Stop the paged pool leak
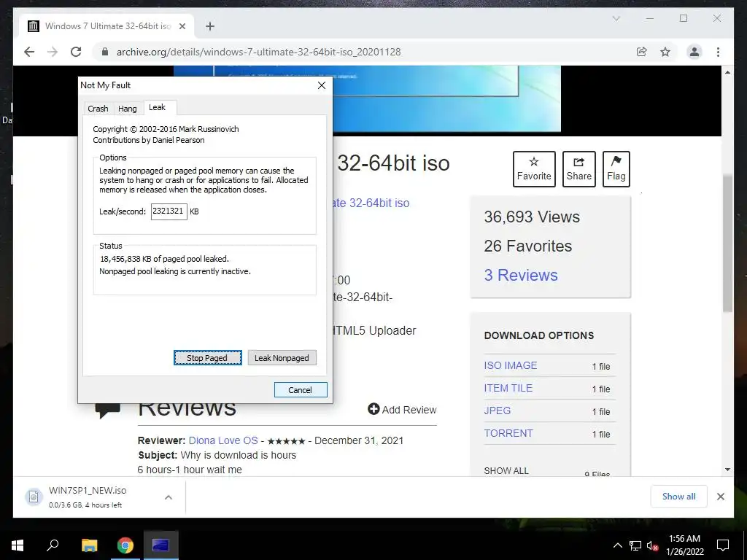The image size is (747, 560). pos(207,357)
